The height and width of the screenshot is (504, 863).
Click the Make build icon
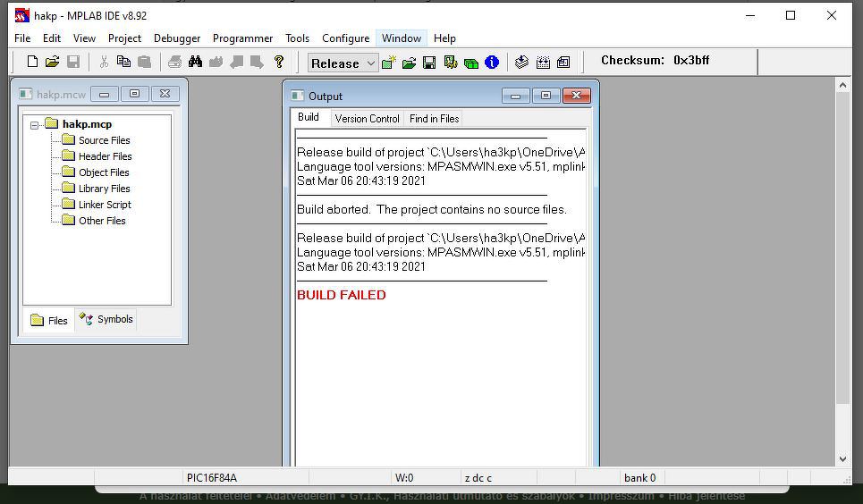[x=521, y=63]
